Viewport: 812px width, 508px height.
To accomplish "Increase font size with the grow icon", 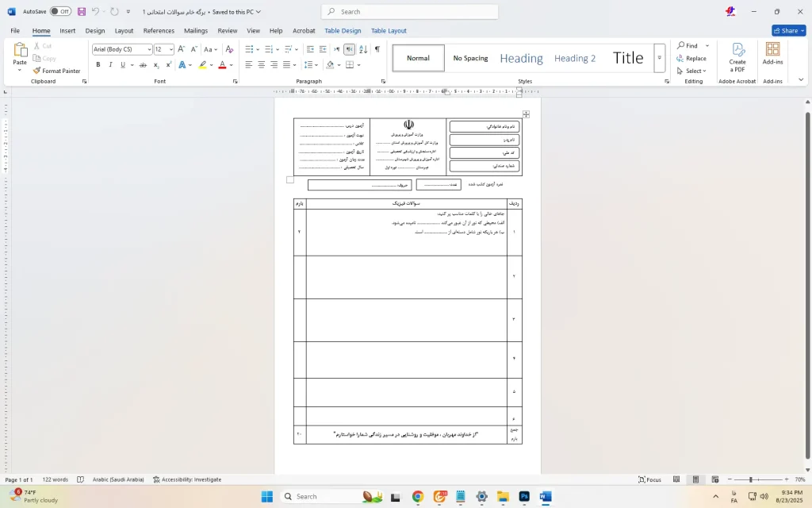I will tap(182, 49).
